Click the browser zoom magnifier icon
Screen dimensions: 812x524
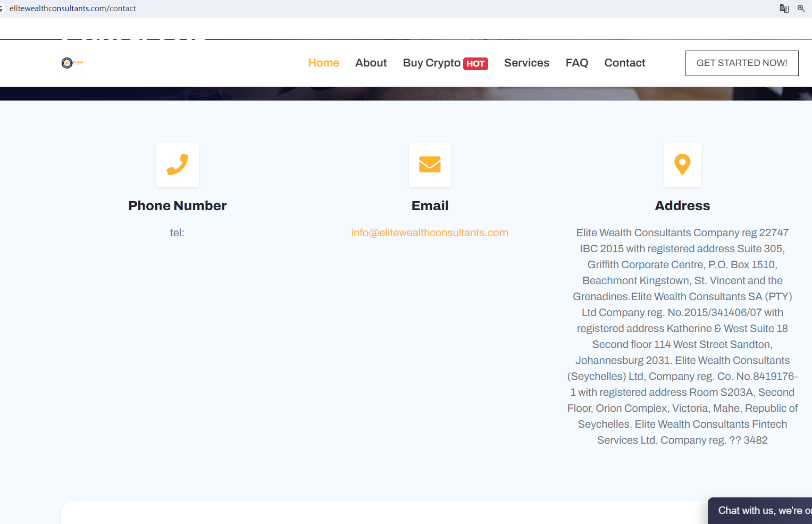pos(801,9)
